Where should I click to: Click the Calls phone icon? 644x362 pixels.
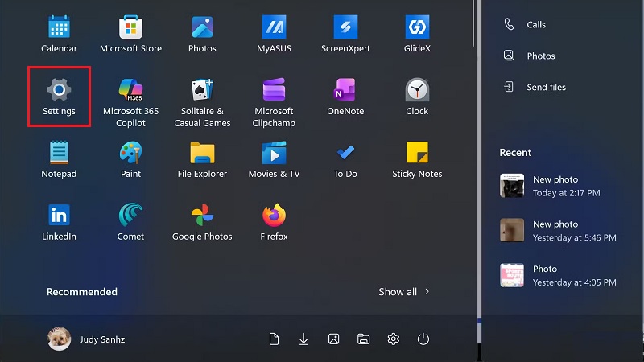pyautogui.click(x=509, y=24)
